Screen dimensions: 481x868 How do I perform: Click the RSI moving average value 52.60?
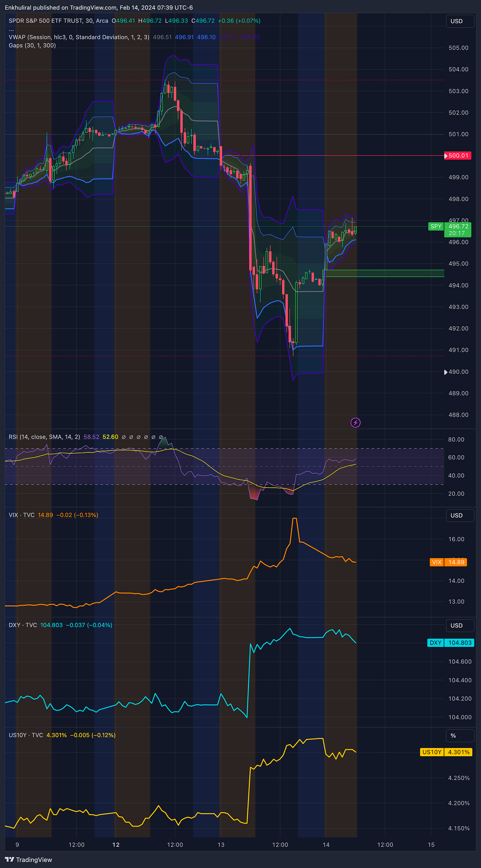pos(110,437)
